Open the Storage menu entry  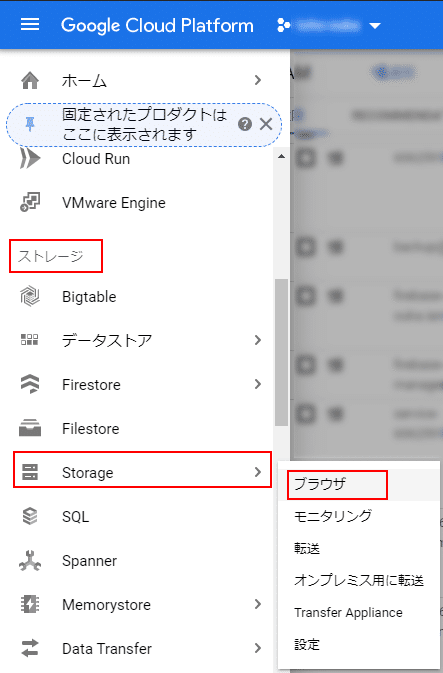(x=142, y=470)
